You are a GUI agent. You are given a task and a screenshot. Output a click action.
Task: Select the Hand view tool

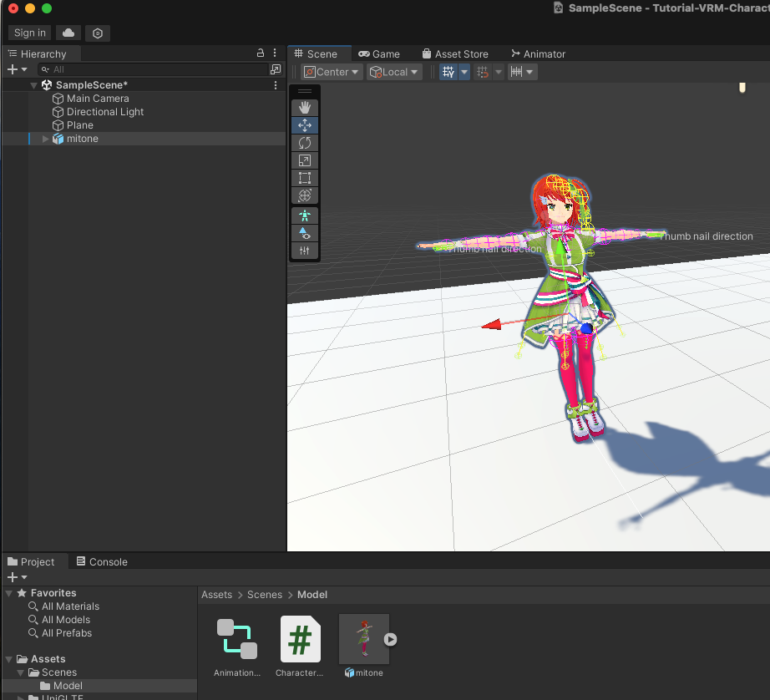(304, 107)
